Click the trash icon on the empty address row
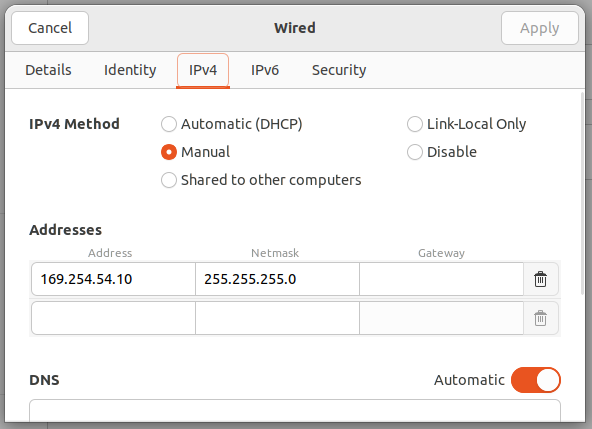Image resolution: width=592 pixels, height=429 pixels. point(540,318)
